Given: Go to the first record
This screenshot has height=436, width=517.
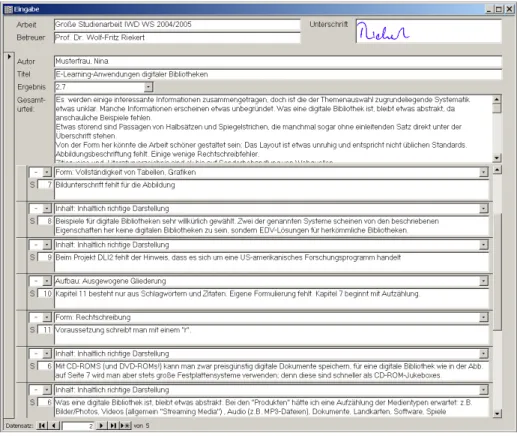Looking at the screenshot, I should (x=42, y=426).
